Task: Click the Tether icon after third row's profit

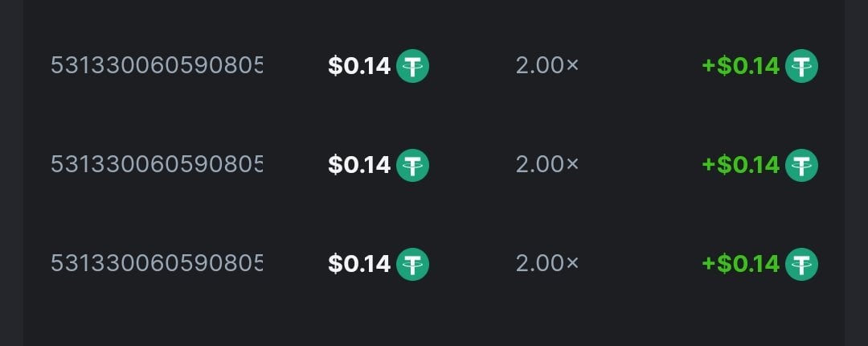Action: tap(801, 264)
